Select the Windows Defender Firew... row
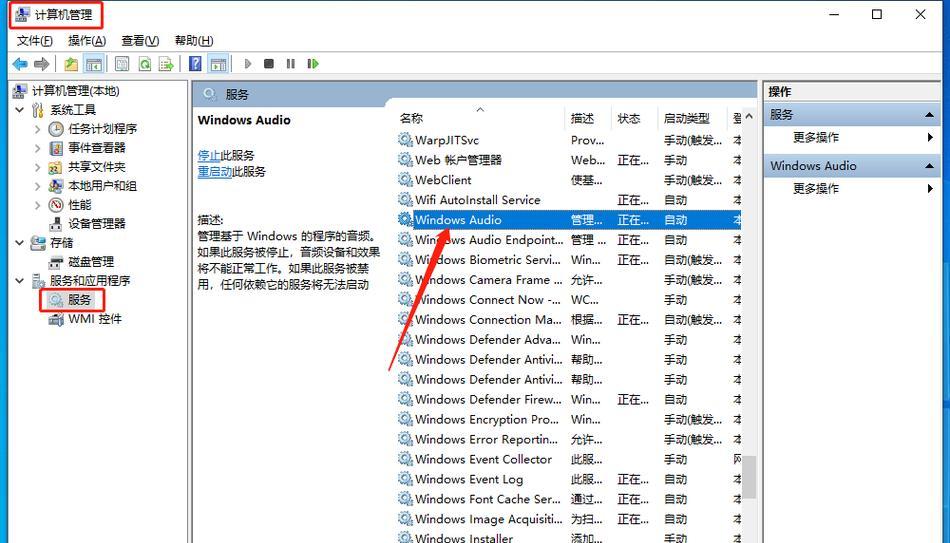This screenshot has width=950, height=543. [568, 399]
